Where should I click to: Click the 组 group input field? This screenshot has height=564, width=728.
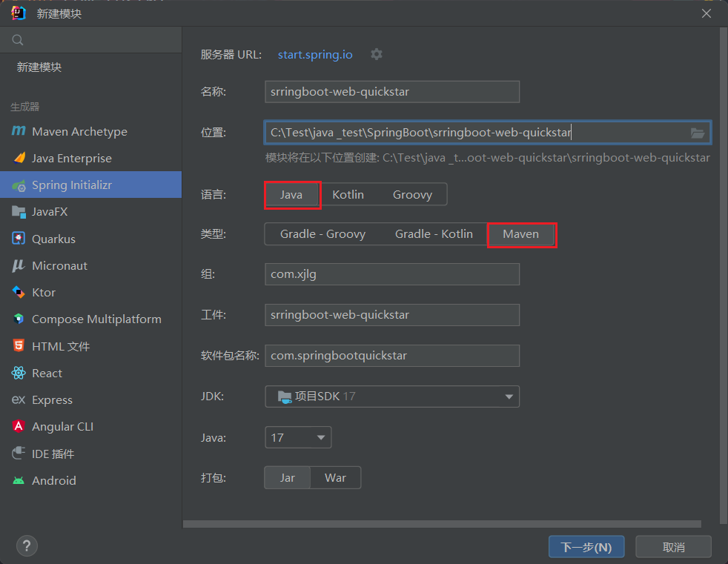point(392,274)
